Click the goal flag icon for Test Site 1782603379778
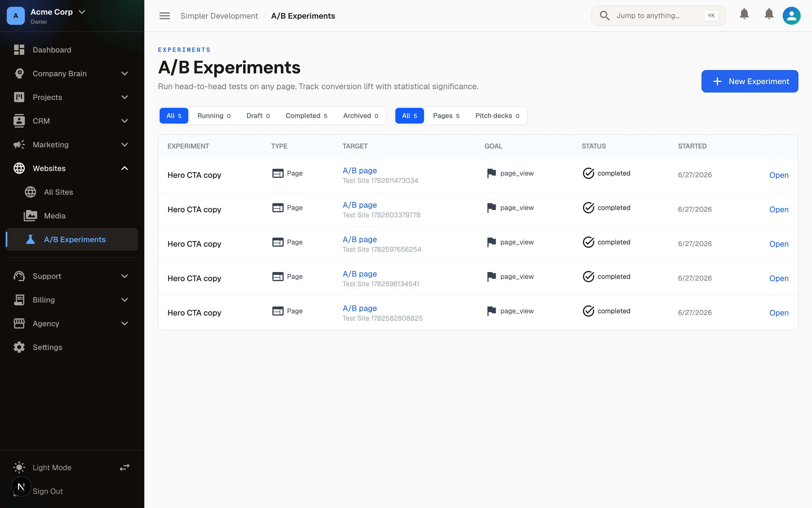 click(x=491, y=208)
